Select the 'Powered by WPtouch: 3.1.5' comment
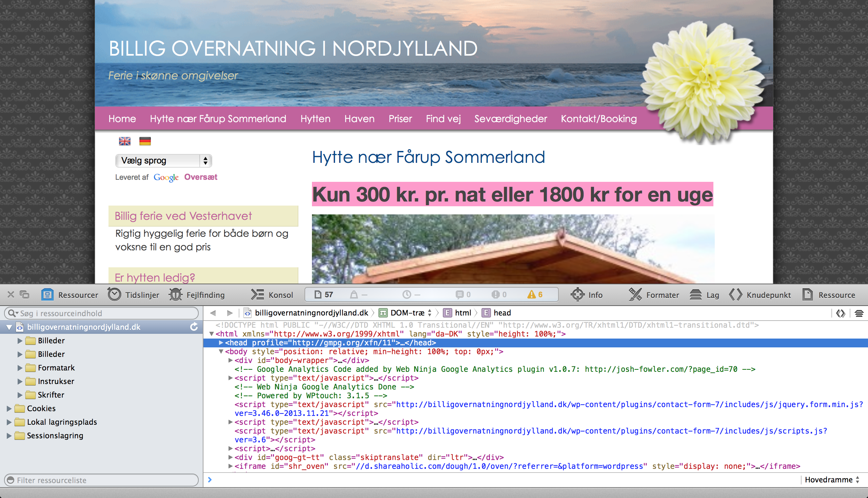Screen dimensions: 868x498 coord(311,396)
